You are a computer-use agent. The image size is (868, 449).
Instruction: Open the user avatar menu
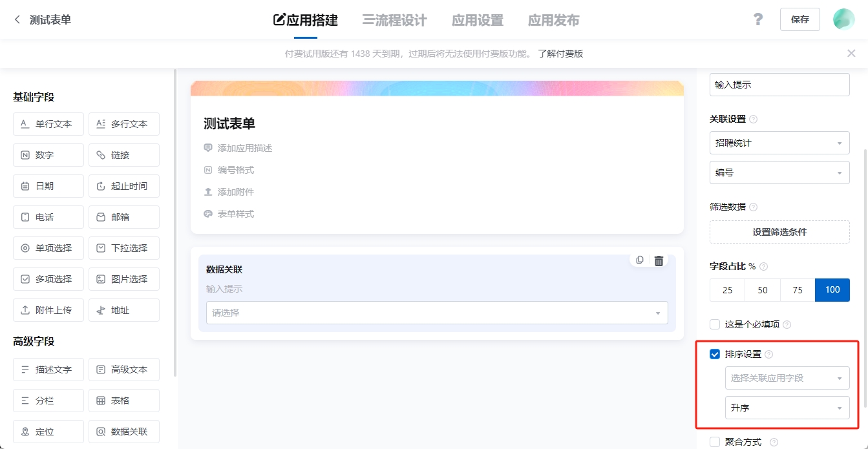843,19
